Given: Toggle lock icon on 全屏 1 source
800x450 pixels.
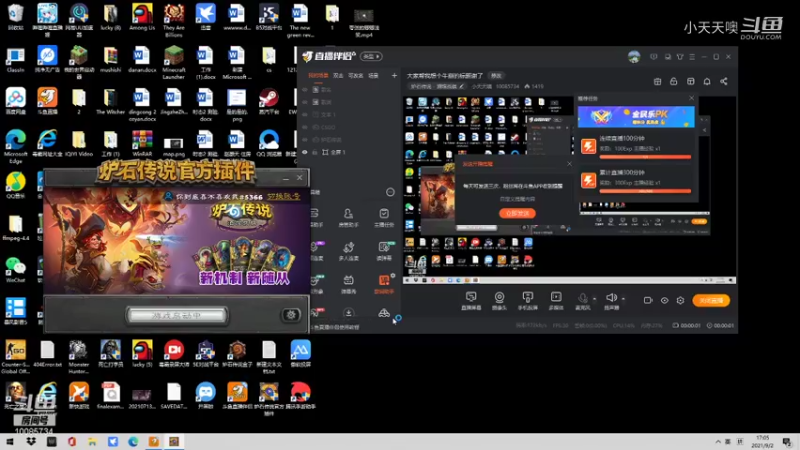Looking at the screenshot, I should tap(315, 152).
